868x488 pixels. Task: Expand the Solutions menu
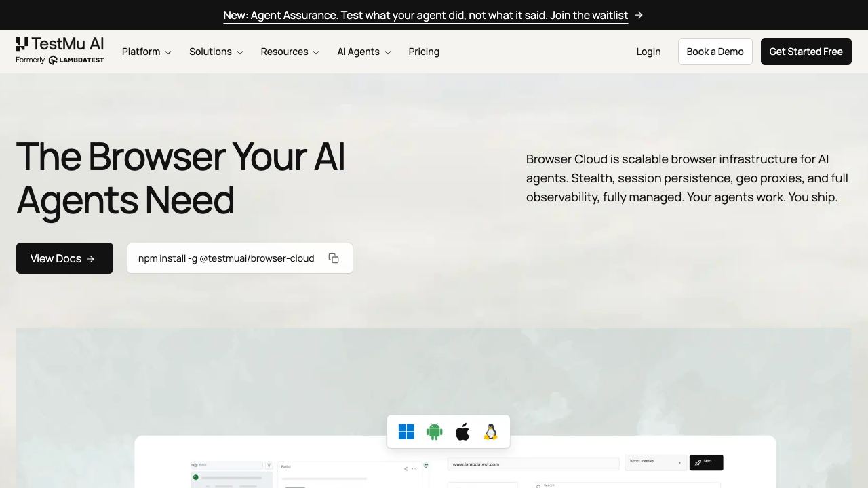[216, 52]
